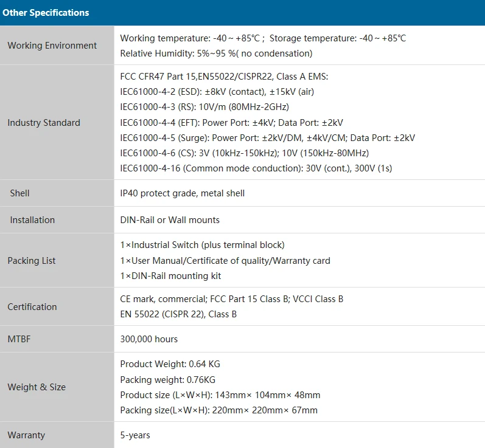Click the IEC61000-4-3 (RS) line

[x=204, y=107]
